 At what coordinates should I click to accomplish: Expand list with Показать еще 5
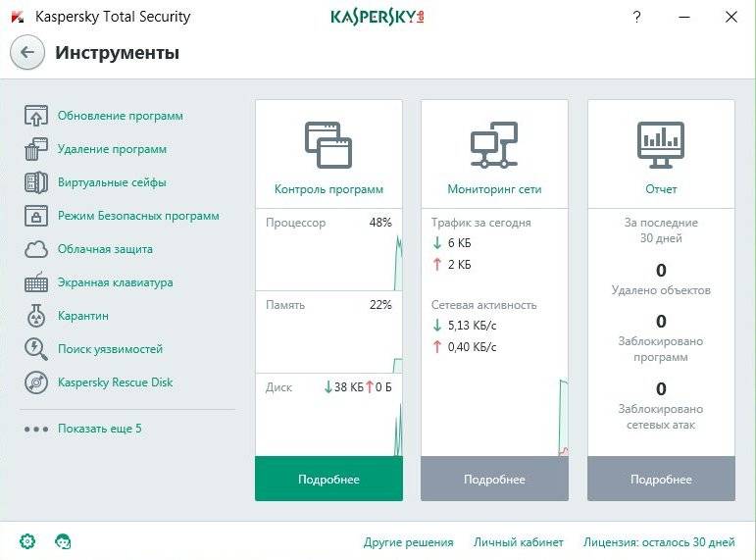[100, 429]
